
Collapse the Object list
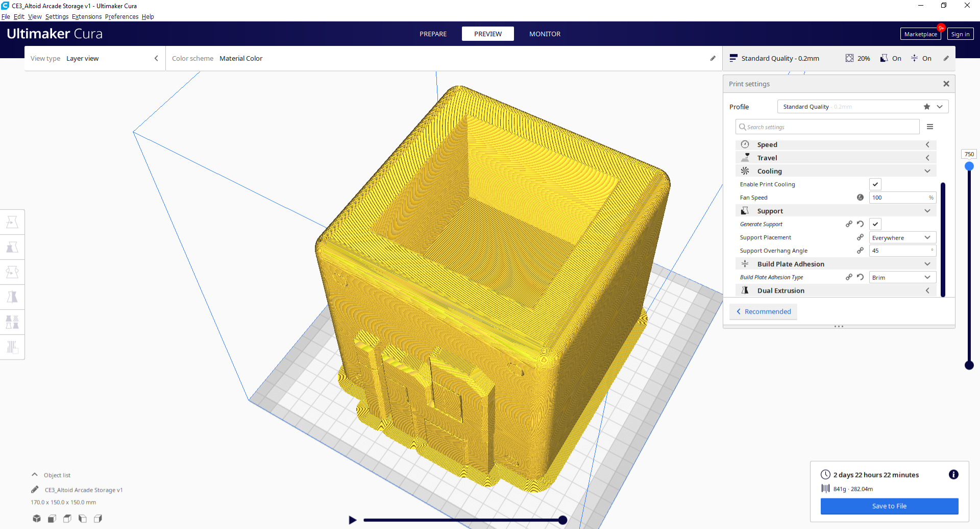[35, 475]
